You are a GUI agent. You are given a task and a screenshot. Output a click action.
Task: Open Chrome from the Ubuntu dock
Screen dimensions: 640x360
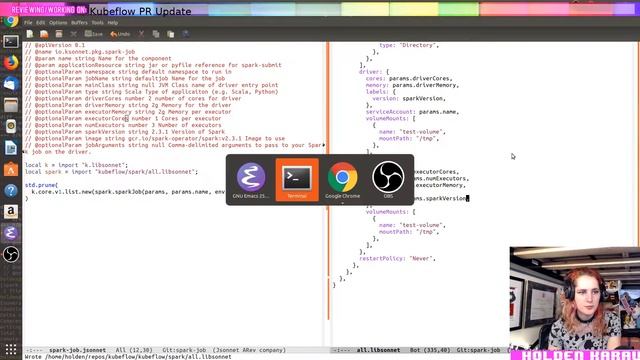coord(11,21)
